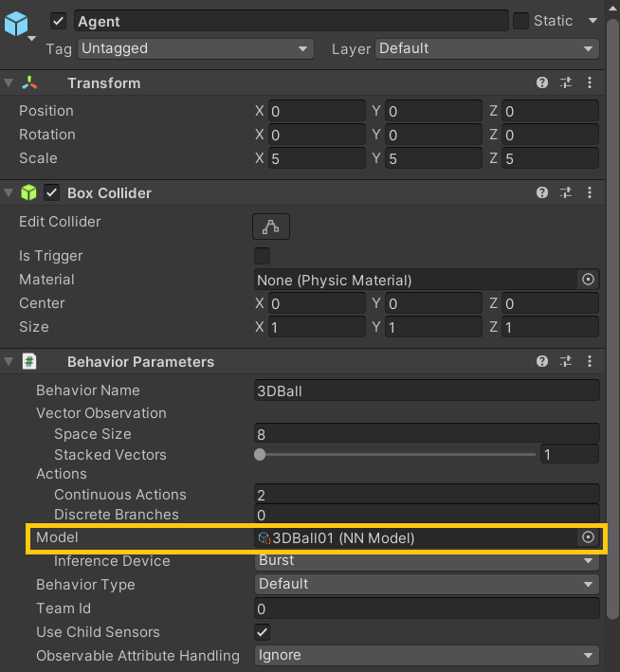The width and height of the screenshot is (620, 672).
Task: Click Scale Z field
Action: [550, 158]
